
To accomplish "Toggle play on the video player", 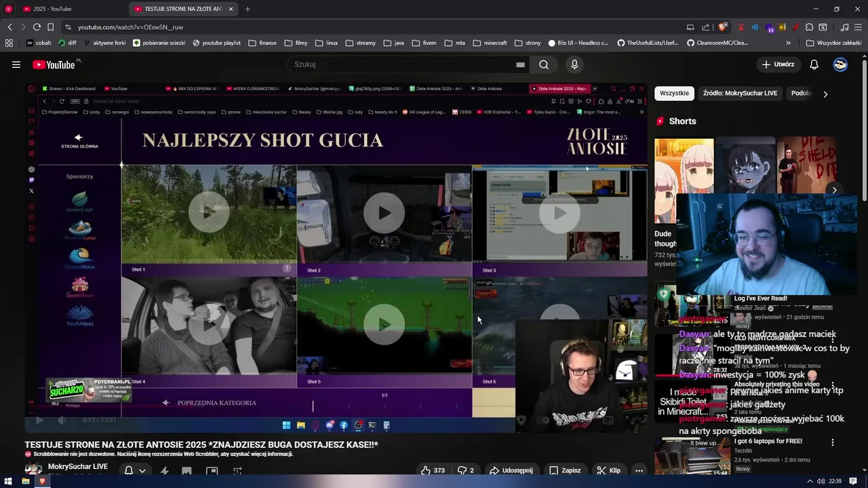I will pos(39,420).
